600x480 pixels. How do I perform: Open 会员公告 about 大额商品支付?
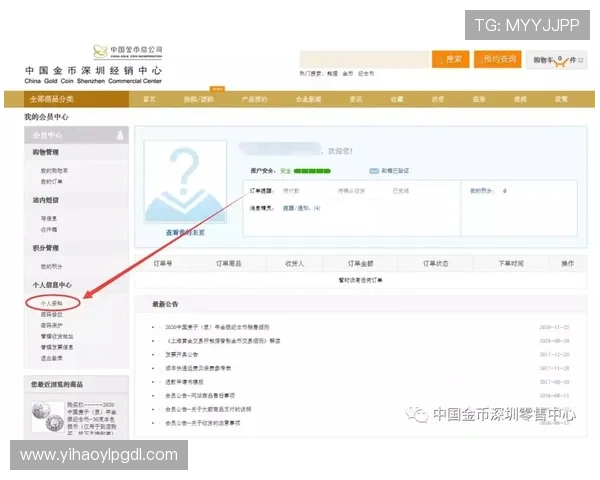pyautogui.click(x=208, y=409)
